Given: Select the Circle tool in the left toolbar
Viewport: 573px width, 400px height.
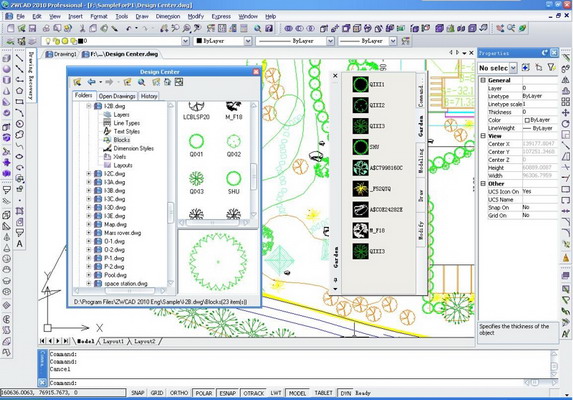Looking at the screenshot, I should click(x=20, y=124).
